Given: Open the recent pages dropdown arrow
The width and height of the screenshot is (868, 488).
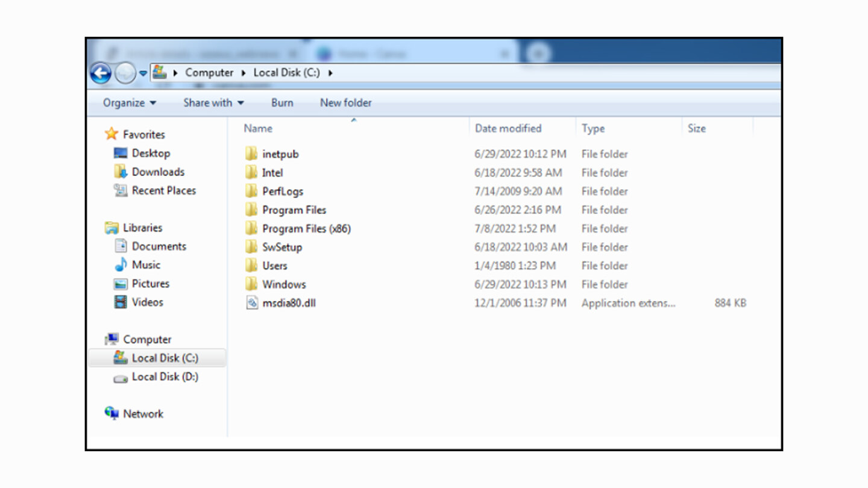Looking at the screenshot, I should point(143,74).
